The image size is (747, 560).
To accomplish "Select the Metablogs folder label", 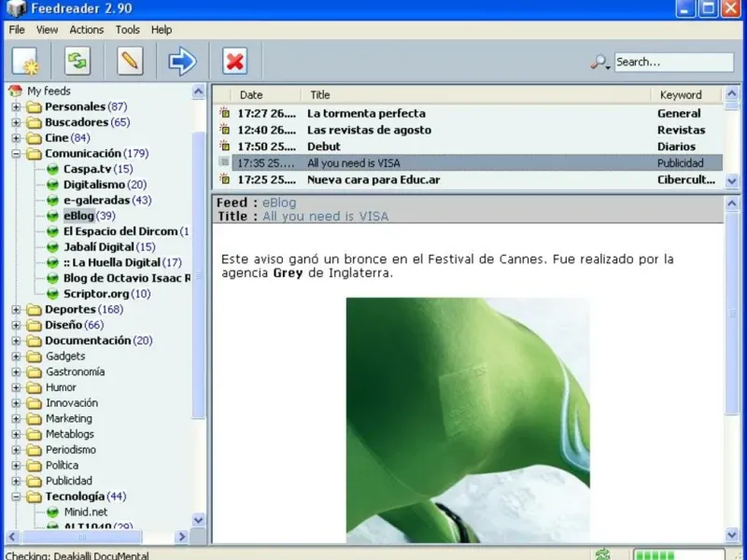I will [70, 434].
